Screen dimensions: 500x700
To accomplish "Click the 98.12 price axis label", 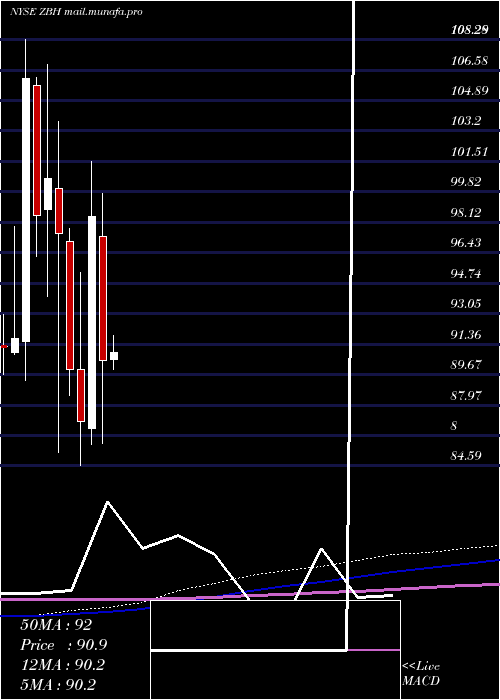I will [466, 212].
